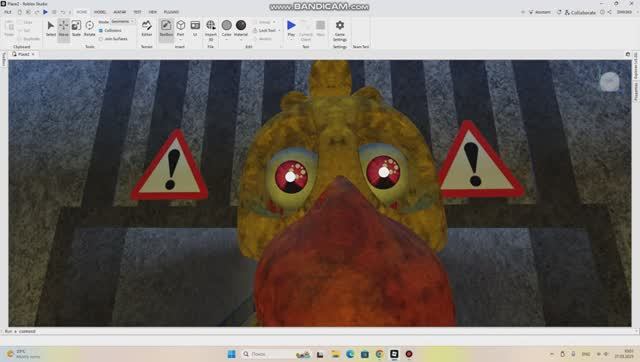
Task: Expand the Color dropdown arrow
Action: tap(227, 40)
